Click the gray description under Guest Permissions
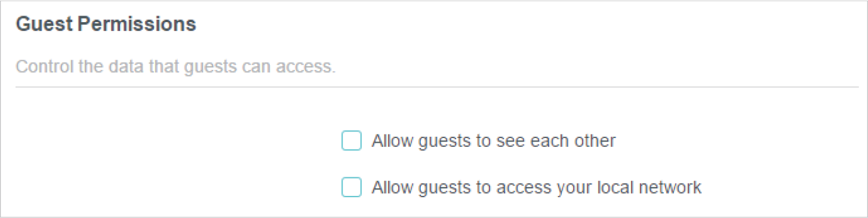868x218 pixels. [176, 66]
